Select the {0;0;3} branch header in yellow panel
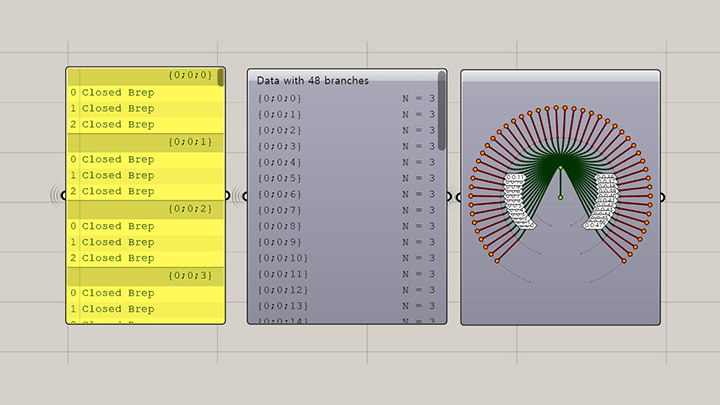The image size is (720, 405). click(x=146, y=276)
